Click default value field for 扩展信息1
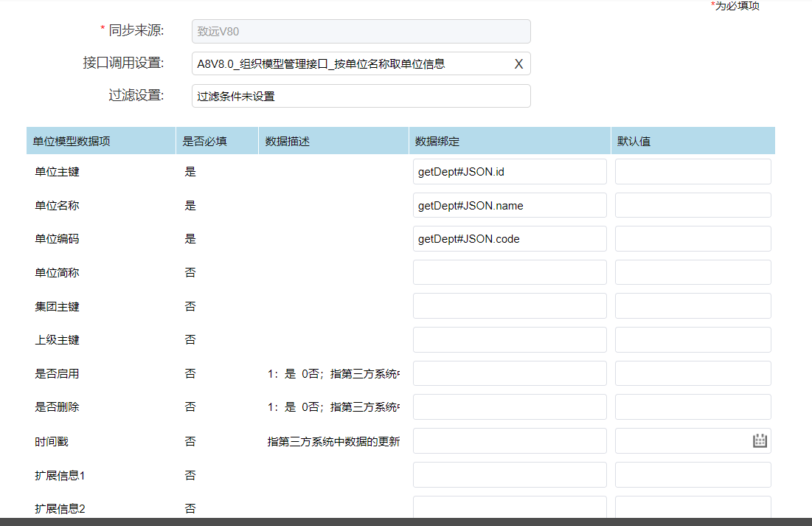This screenshot has height=526, width=812. pyautogui.click(x=693, y=475)
